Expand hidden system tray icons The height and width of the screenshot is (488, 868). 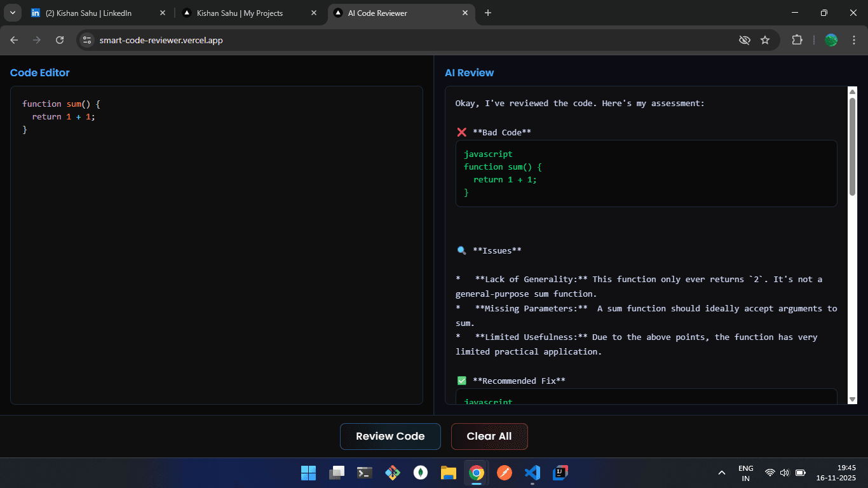click(x=721, y=473)
